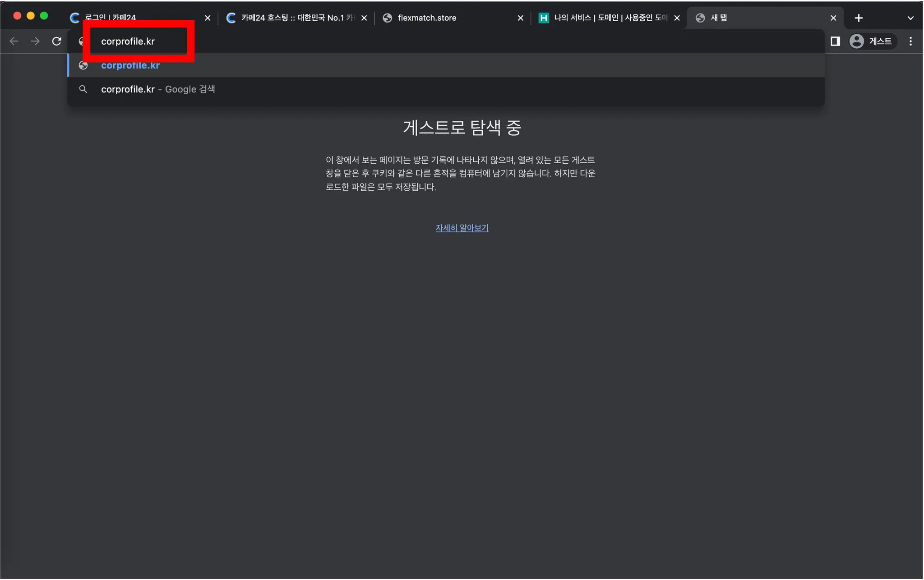This screenshot has width=924, height=580.
Task: Click the back navigation arrow
Action: tap(14, 41)
